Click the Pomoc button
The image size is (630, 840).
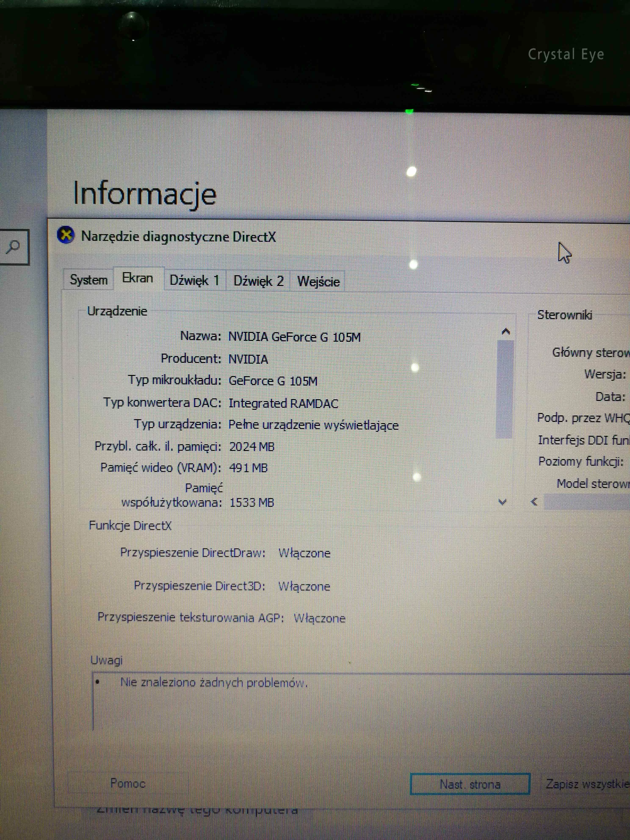128,783
